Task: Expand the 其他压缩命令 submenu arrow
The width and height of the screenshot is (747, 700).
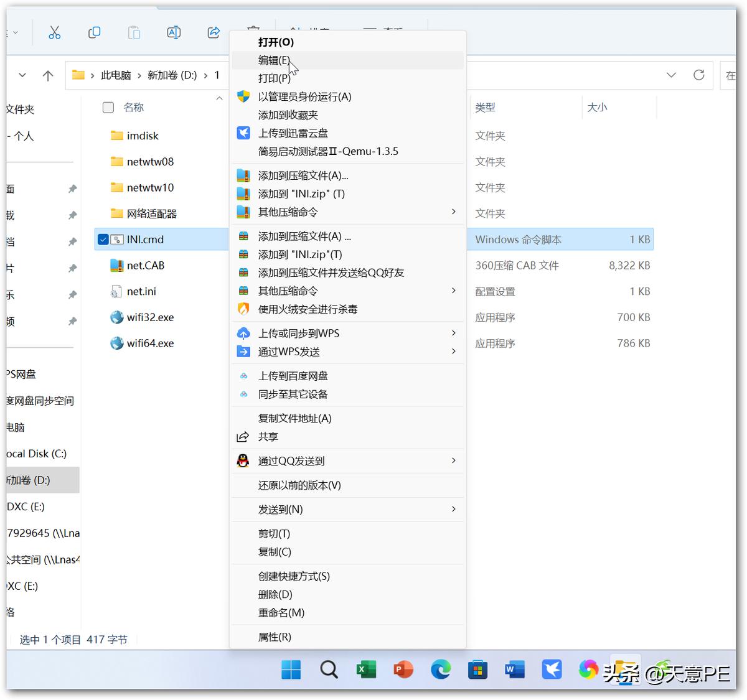Action: click(x=454, y=212)
